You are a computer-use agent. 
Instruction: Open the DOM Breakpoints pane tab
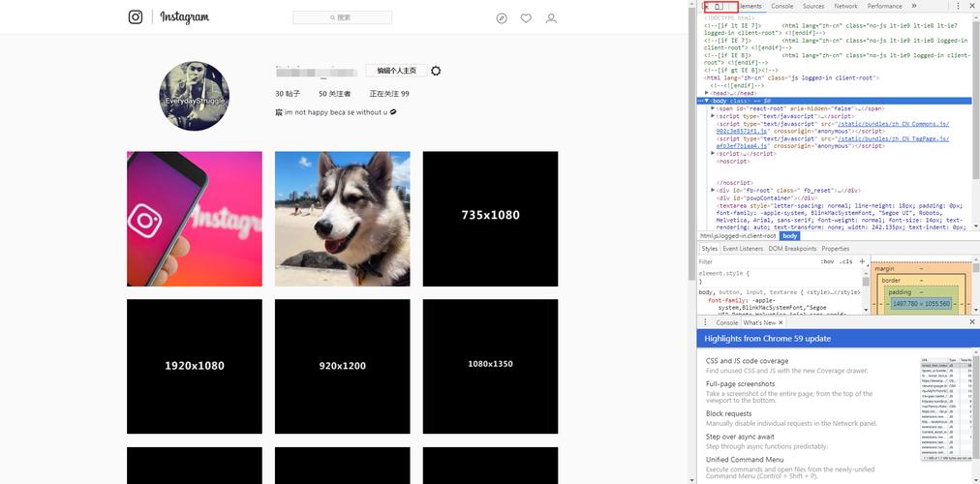pyautogui.click(x=792, y=249)
